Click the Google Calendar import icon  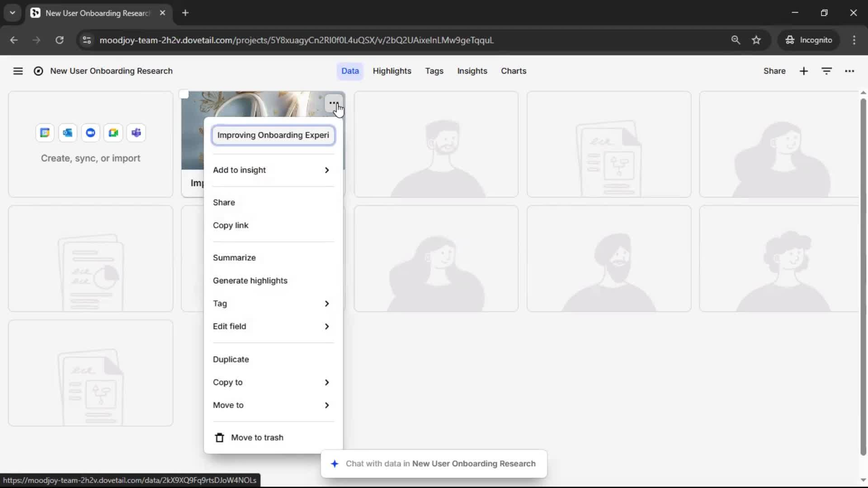tap(45, 133)
